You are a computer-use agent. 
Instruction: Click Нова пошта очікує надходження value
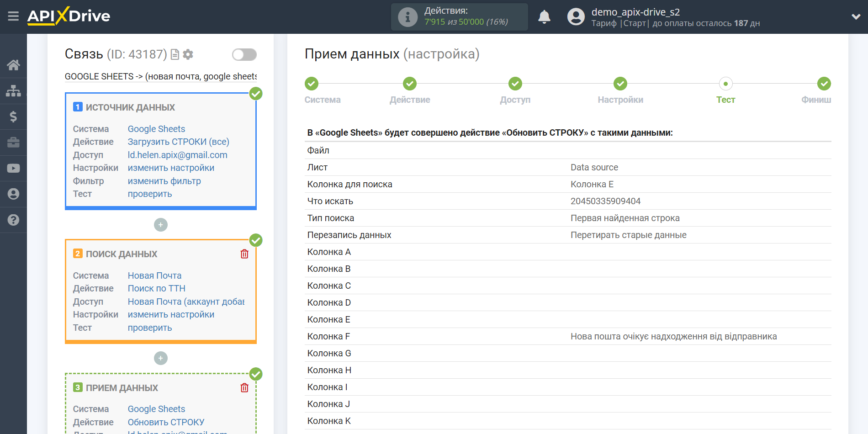[673, 336]
